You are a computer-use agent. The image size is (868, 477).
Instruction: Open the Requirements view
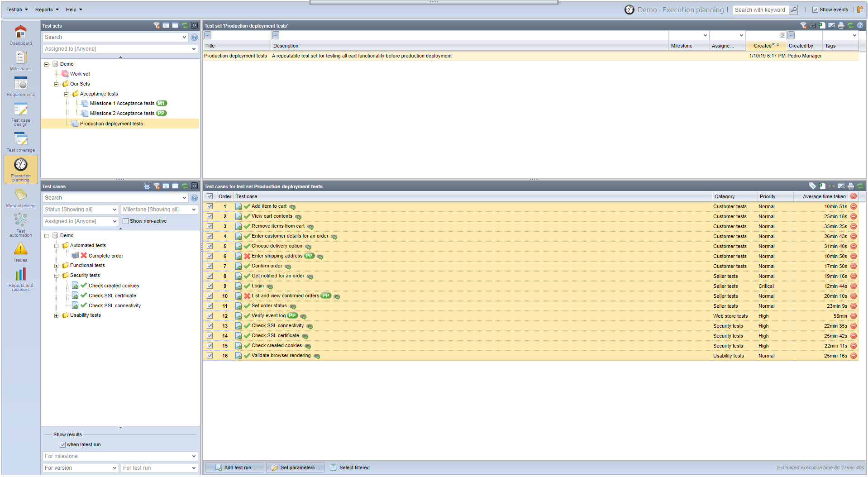[21, 86]
